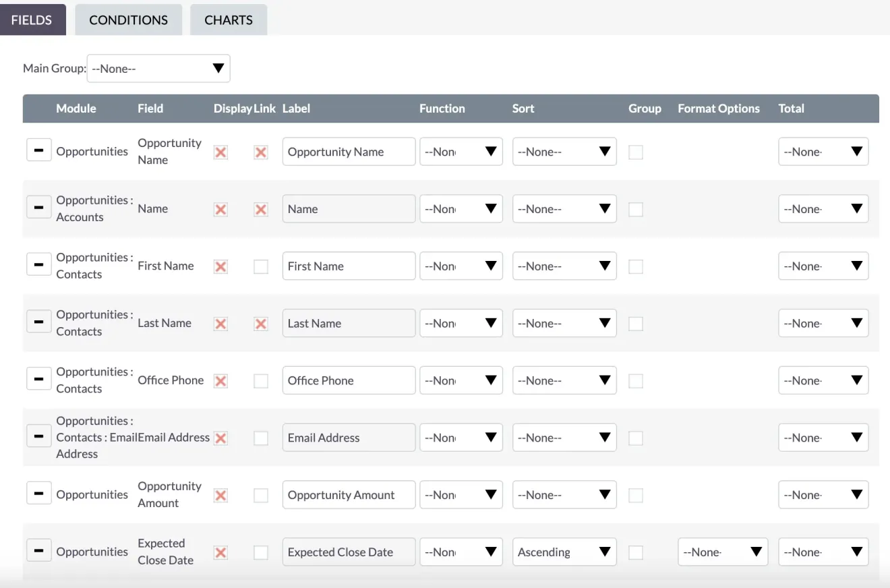The image size is (890, 588).
Task: Remove the Opportunity Name field row
Action: [x=38, y=150]
